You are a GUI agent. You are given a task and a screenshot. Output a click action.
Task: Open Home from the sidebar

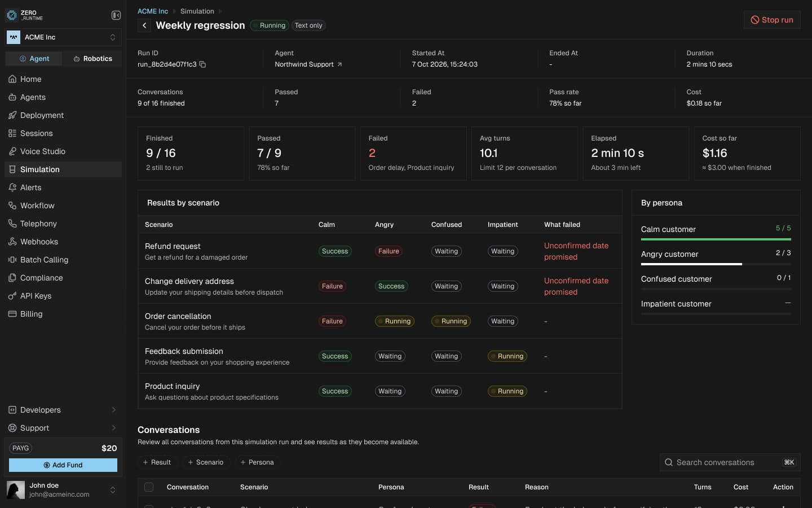coord(63,79)
